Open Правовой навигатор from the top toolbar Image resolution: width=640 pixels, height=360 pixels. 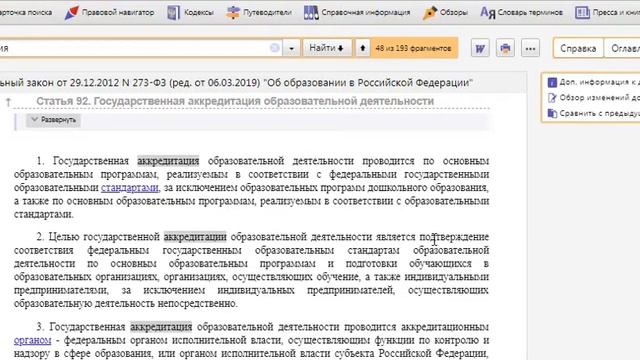[x=109, y=13]
